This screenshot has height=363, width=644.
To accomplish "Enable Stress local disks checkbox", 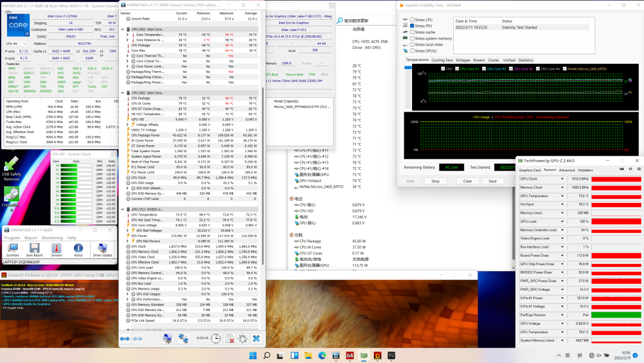I will coord(412,44).
